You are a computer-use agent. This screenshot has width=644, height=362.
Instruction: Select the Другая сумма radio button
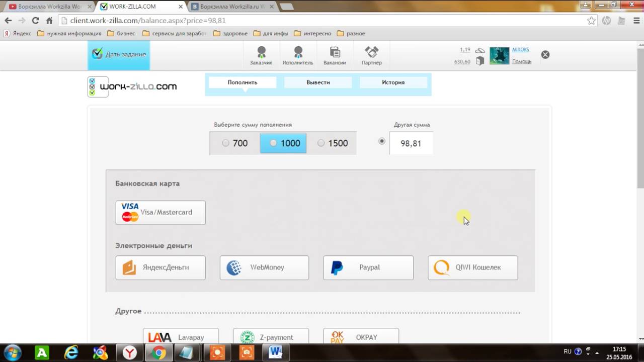click(382, 141)
